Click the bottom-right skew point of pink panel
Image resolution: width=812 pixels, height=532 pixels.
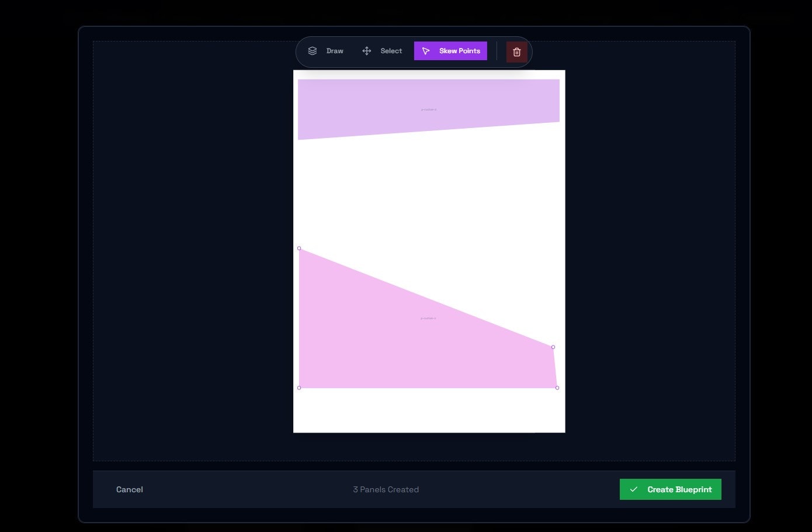pos(557,388)
